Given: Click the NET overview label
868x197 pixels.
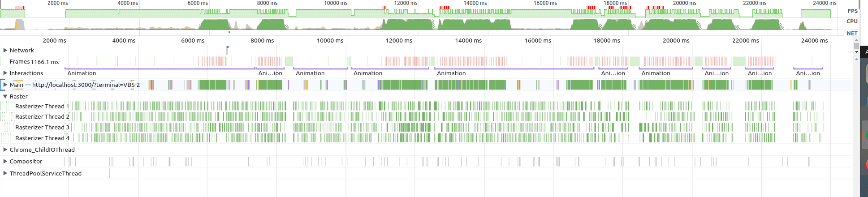Looking at the screenshot, I should coord(852,33).
